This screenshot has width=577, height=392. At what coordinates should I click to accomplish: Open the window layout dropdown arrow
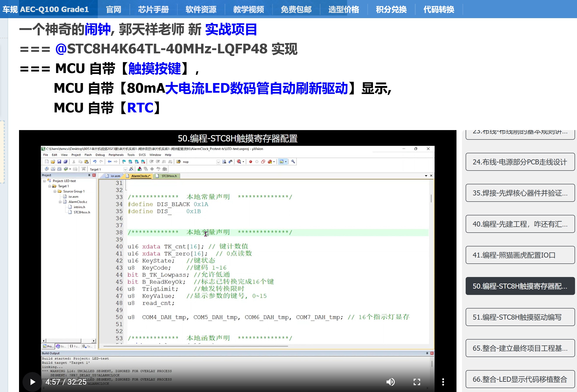coord(286,162)
